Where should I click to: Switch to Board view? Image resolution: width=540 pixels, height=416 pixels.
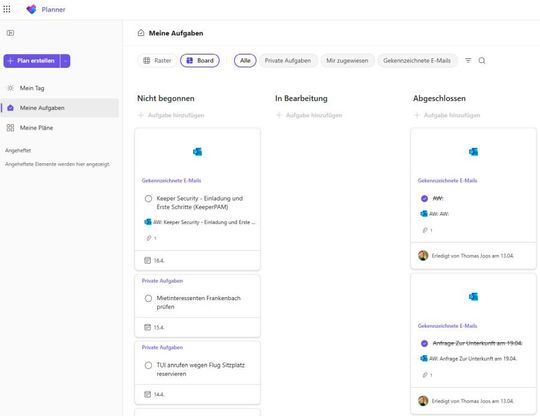(200, 61)
